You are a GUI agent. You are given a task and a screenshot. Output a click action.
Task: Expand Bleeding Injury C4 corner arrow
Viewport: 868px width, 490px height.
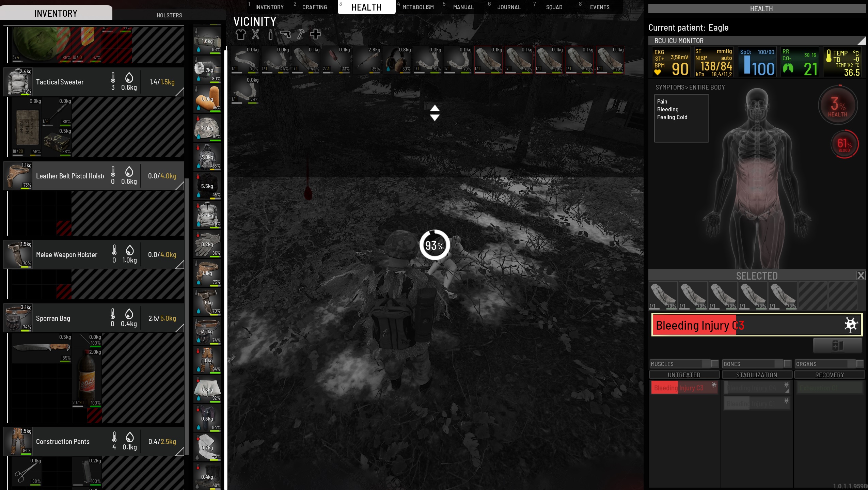[787, 391]
